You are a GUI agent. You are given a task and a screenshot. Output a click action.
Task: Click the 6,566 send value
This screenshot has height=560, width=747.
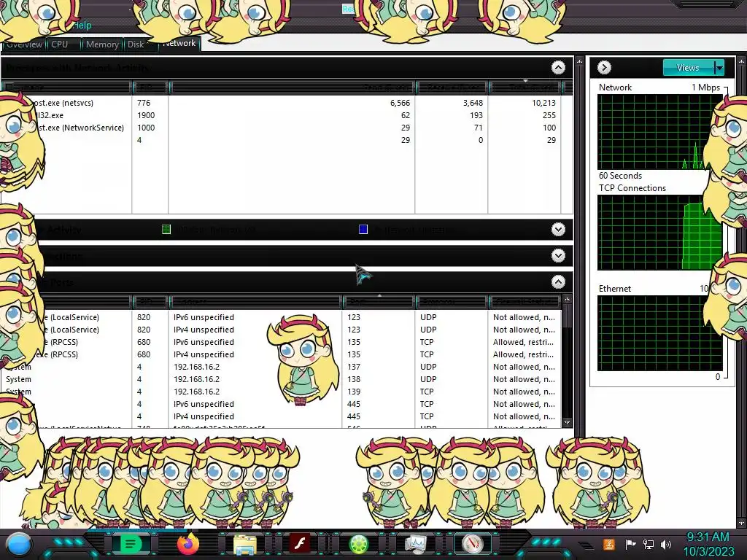400,103
